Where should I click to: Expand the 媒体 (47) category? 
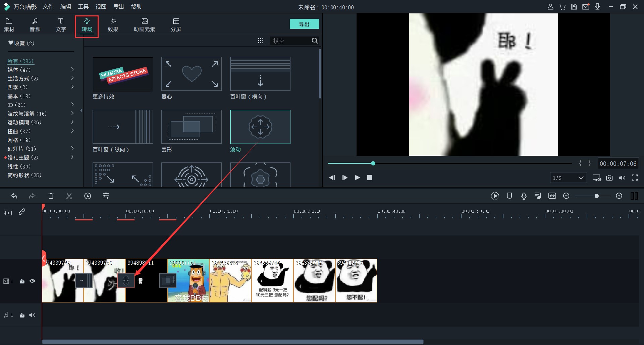72,69
